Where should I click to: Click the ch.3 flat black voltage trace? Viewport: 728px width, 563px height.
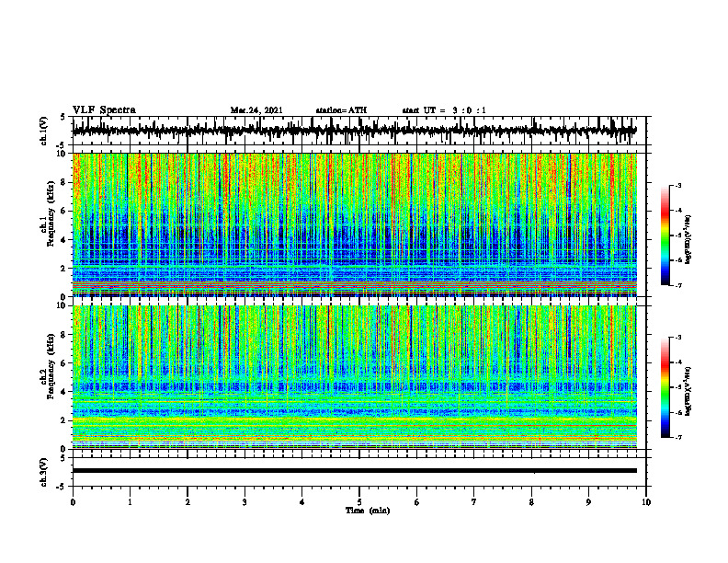pyautogui.click(x=354, y=471)
